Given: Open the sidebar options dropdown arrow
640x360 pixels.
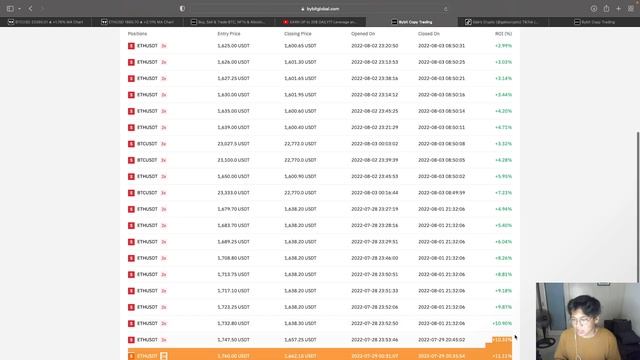Looking at the screenshot, I should click(x=19, y=9).
